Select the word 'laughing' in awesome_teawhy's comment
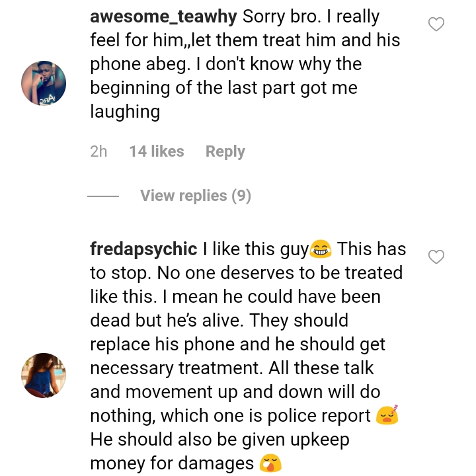This screenshot has width=476, height=476. 125,112
